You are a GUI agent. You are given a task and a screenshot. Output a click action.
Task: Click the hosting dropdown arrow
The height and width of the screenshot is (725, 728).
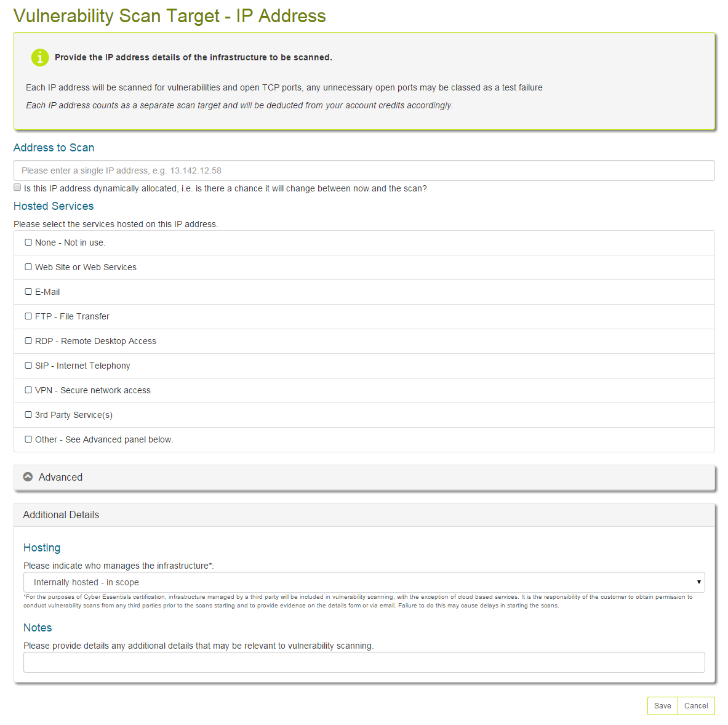point(698,582)
